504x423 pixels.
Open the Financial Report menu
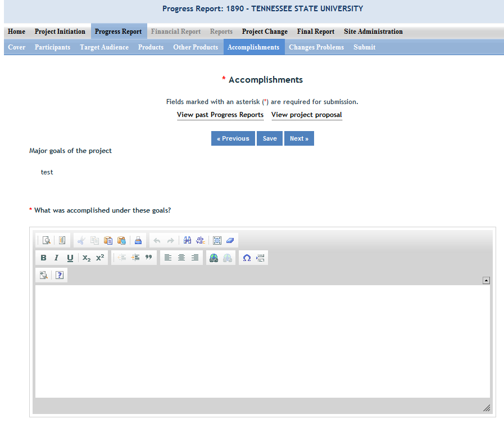pyautogui.click(x=176, y=31)
